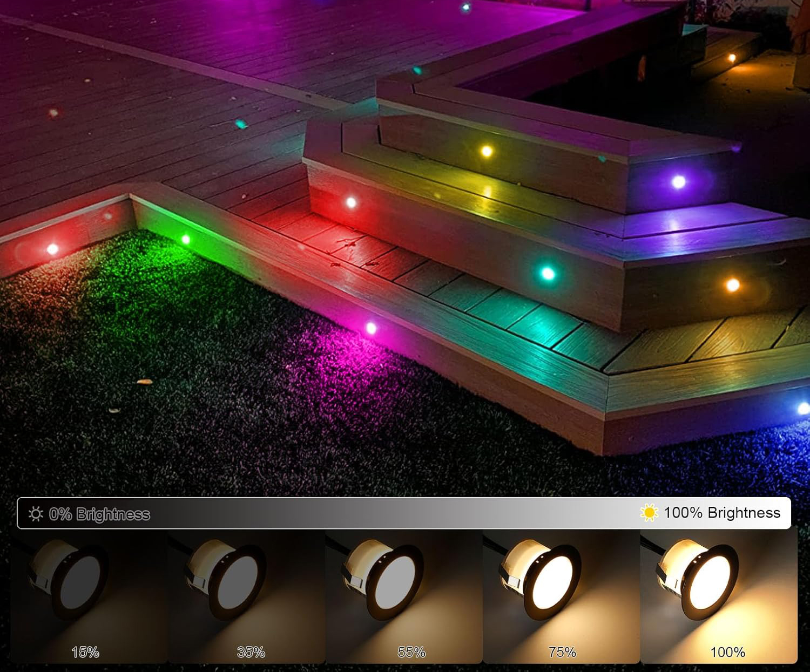Click the purple light on the upper step
This screenshot has width=810, height=672.
[678, 182]
